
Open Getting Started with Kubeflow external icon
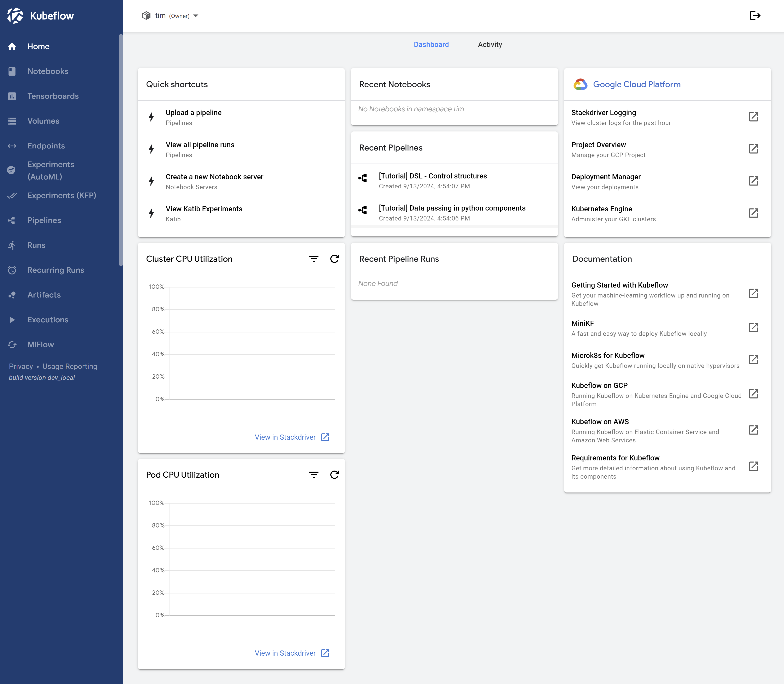pos(754,294)
